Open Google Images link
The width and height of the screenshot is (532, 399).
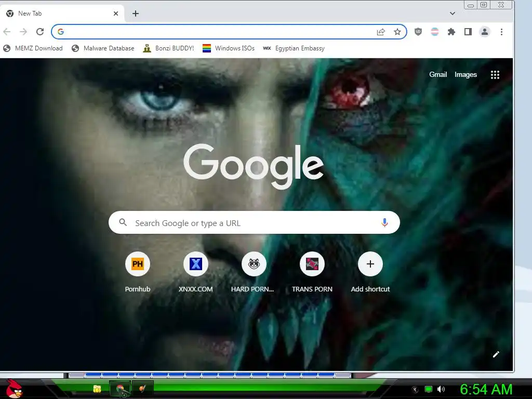(x=465, y=75)
